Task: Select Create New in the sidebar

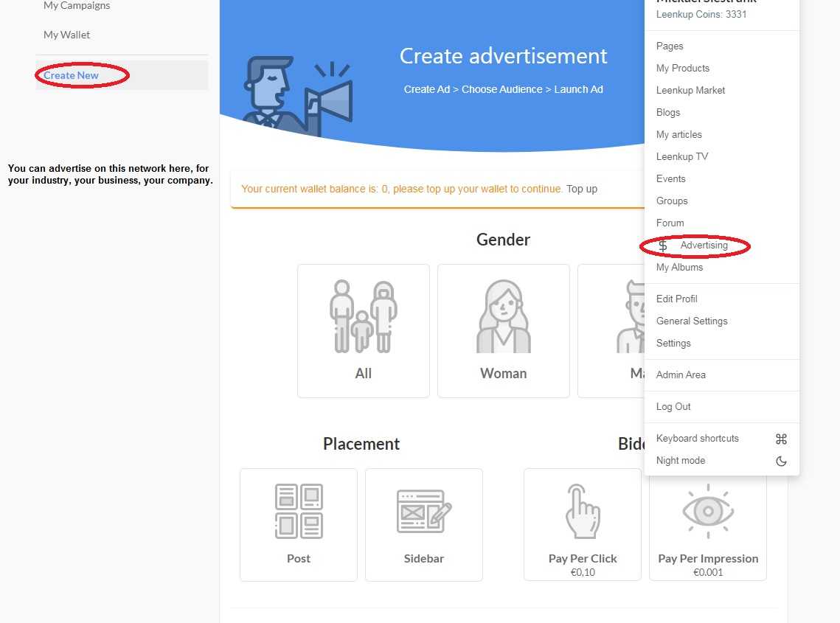Action: (x=122, y=75)
